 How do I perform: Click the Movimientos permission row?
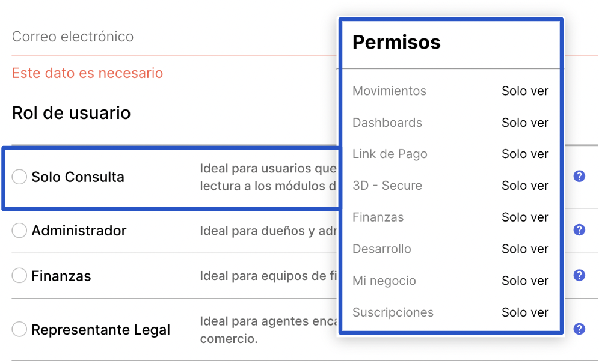click(450, 91)
